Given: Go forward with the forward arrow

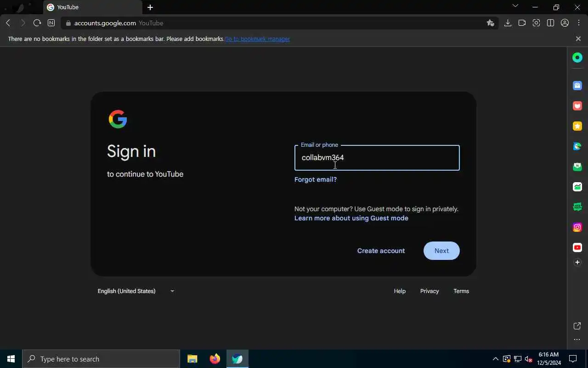Looking at the screenshot, I should coord(23,23).
